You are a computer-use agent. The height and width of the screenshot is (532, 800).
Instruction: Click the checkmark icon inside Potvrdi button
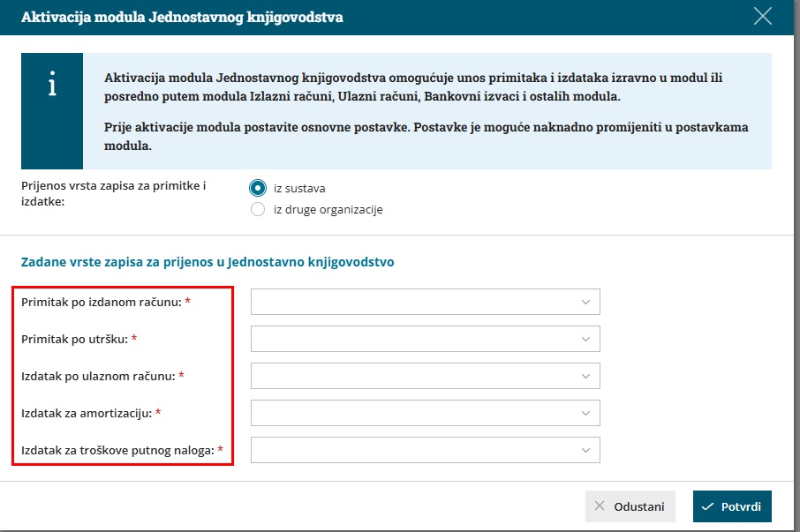click(x=707, y=506)
